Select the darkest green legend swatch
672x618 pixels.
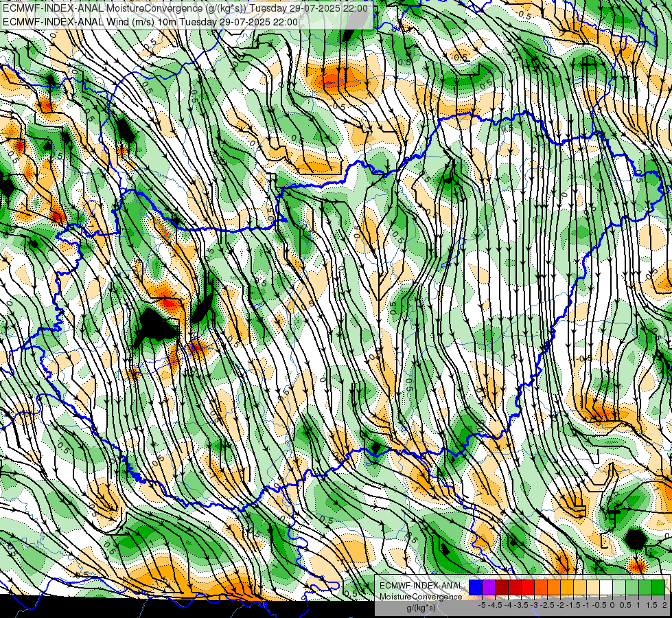point(658,587)
